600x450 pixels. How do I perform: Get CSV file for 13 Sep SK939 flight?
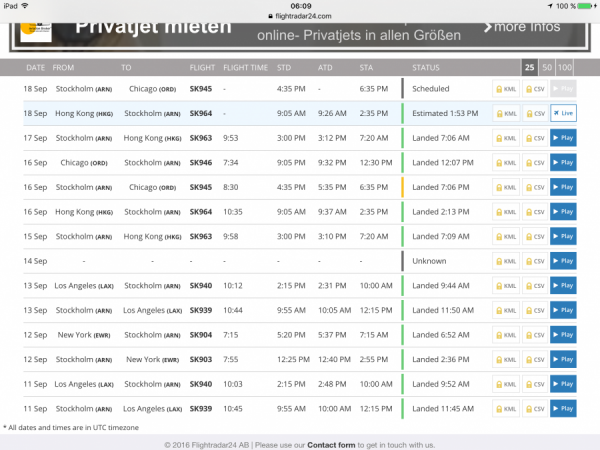[535, 309]
